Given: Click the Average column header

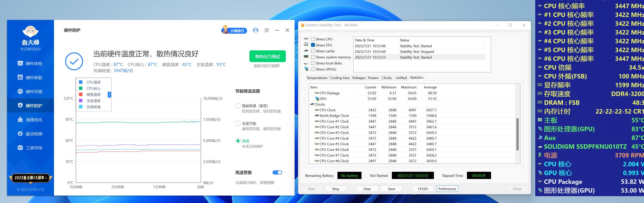Looking at the screenshot, I should (x=428, y=87).
